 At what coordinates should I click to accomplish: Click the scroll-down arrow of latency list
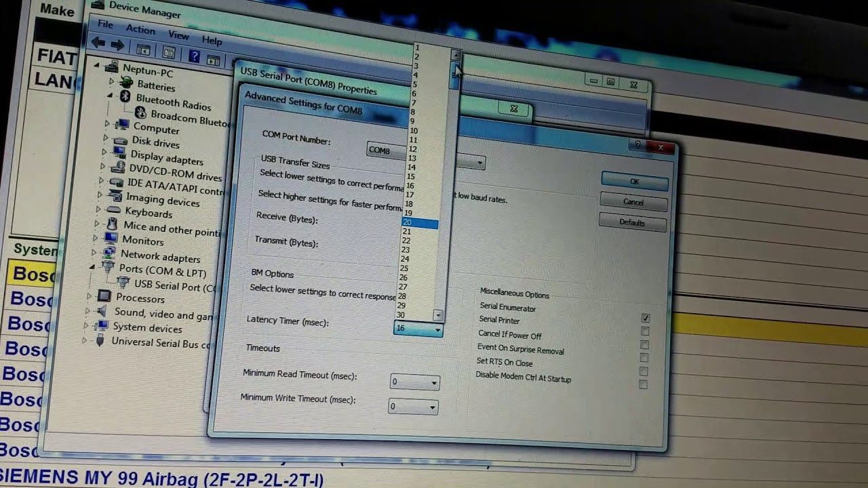(438, 315)
